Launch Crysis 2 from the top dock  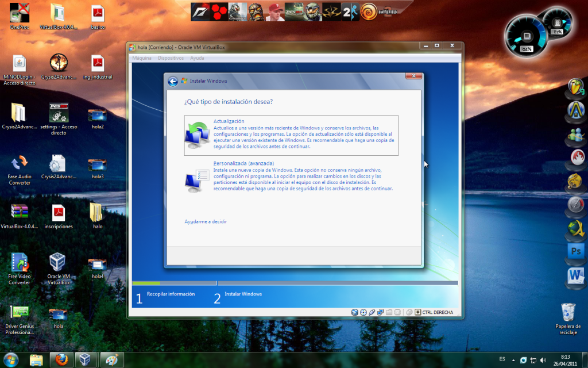(x=237, y=12)
